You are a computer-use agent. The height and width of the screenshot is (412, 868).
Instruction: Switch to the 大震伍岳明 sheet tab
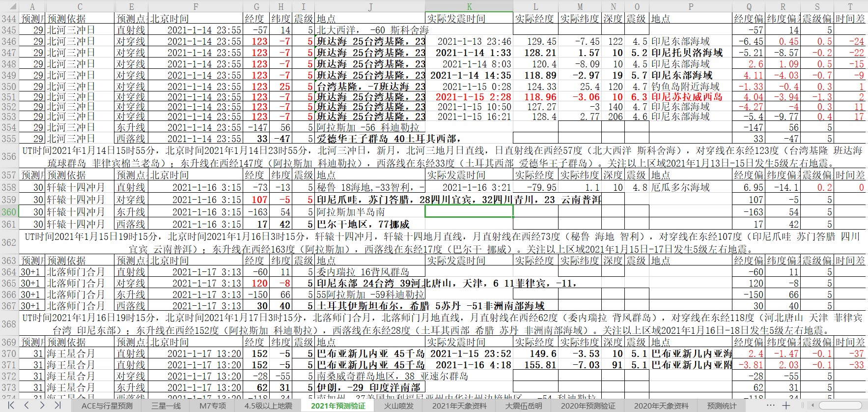(x=524, y=406)
